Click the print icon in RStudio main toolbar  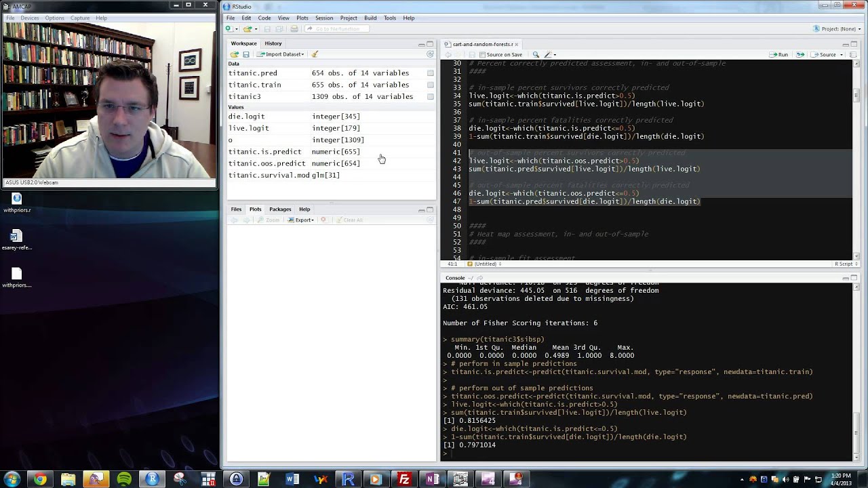[x=294, y=28]
